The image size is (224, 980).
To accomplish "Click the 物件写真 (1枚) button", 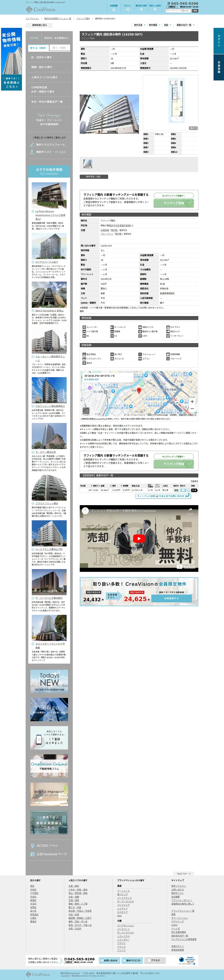I will 94,177.
